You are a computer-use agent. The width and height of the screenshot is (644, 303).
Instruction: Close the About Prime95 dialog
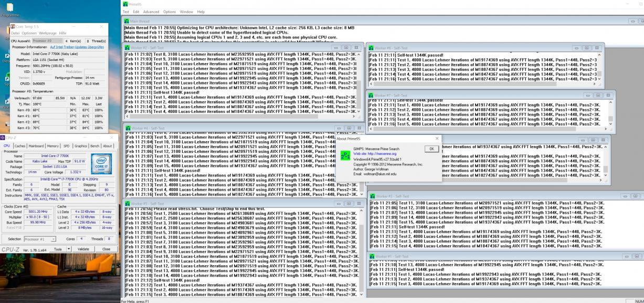437,139
